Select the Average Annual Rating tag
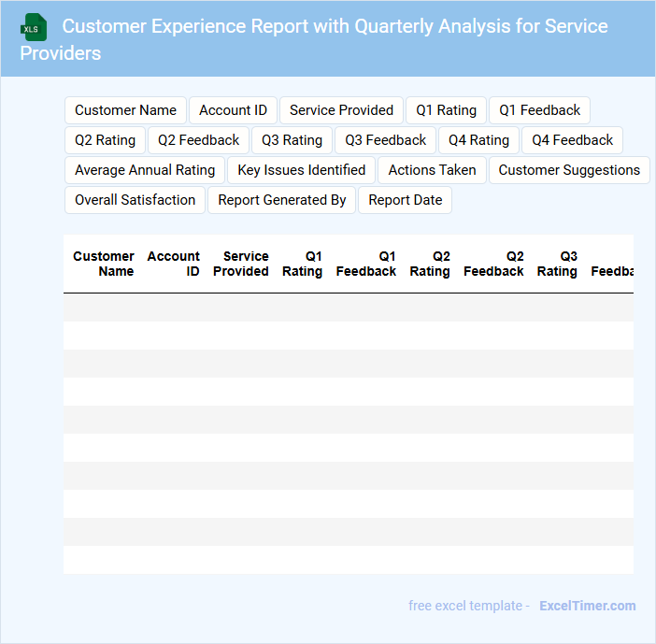The width and height of the screenshot is (656, 644). point(145,170)
